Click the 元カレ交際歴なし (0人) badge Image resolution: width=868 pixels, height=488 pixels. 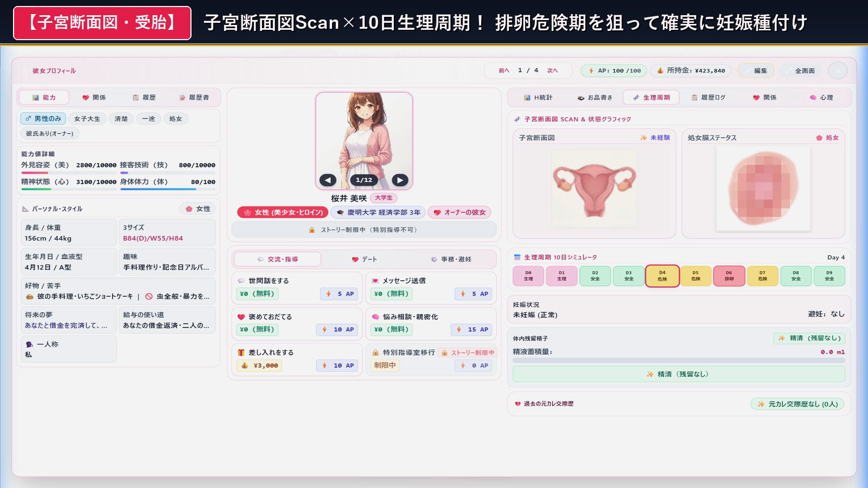797,404
